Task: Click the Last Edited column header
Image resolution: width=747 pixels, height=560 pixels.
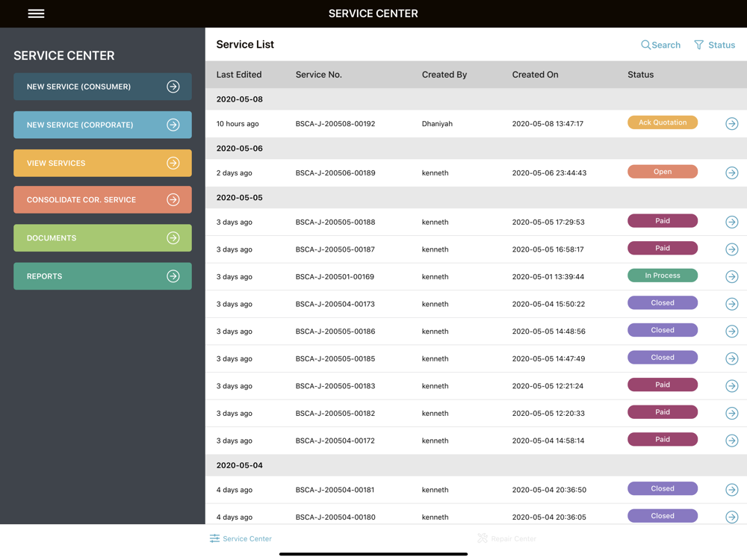Action: tap(239, 75)
